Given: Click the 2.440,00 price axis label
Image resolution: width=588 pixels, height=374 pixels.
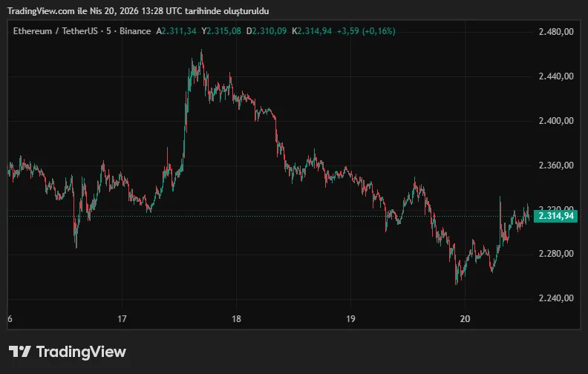Looking at the screenshot, I should click(556, 76).
